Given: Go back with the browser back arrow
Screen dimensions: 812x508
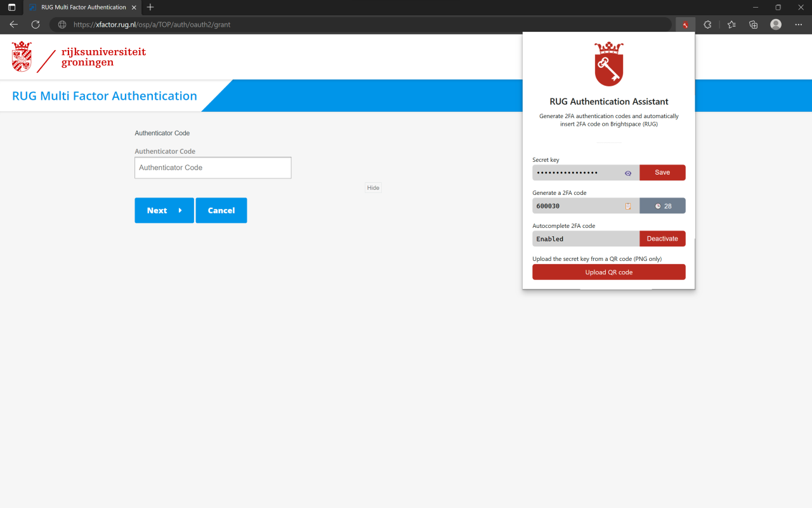Looking at the screenshot, I should [x=14, y=25].
